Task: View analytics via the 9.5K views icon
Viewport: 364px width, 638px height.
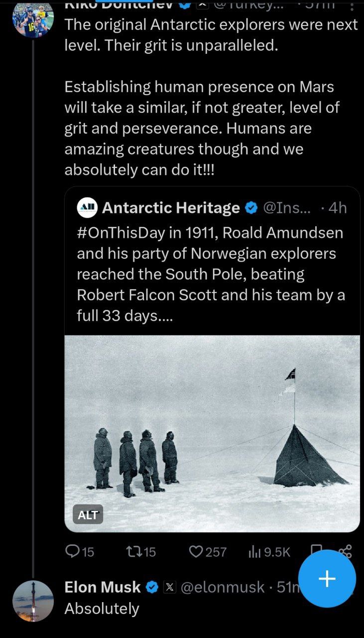Action: pos(269,551)
